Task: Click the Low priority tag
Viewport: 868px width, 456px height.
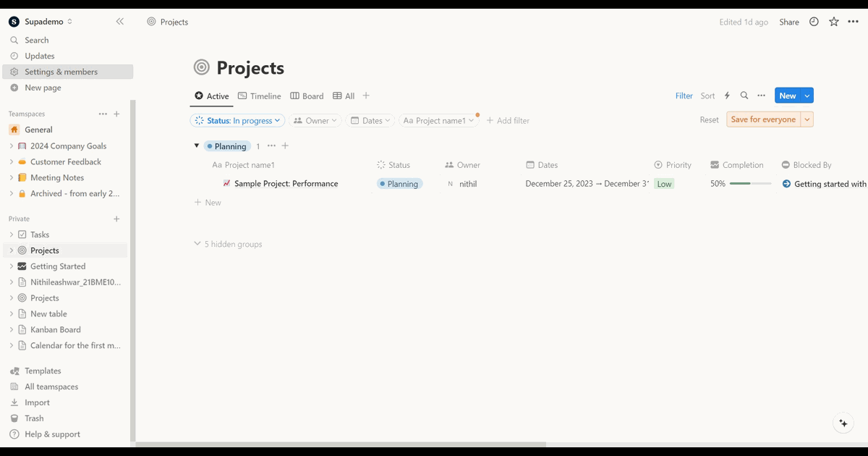Action: [x=664, y=184]
